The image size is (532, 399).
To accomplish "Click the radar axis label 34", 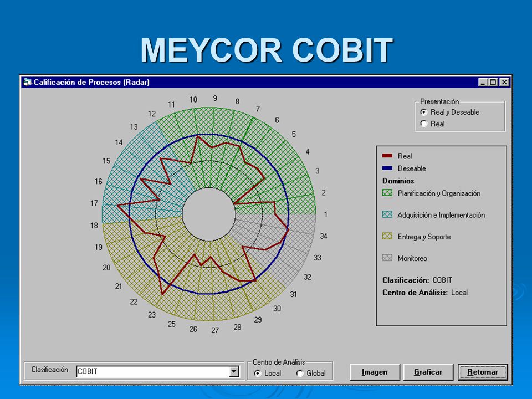I will 324,236.
